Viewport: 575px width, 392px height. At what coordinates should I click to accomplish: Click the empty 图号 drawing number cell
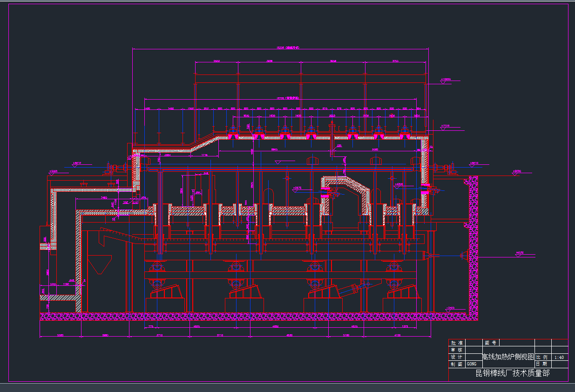(517, 342)
